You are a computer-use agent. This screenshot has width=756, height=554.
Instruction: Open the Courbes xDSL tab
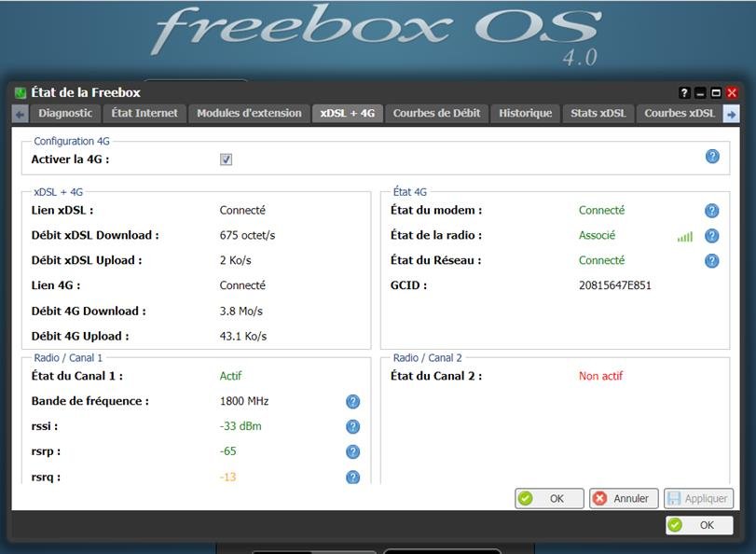[x=680, y=114]
